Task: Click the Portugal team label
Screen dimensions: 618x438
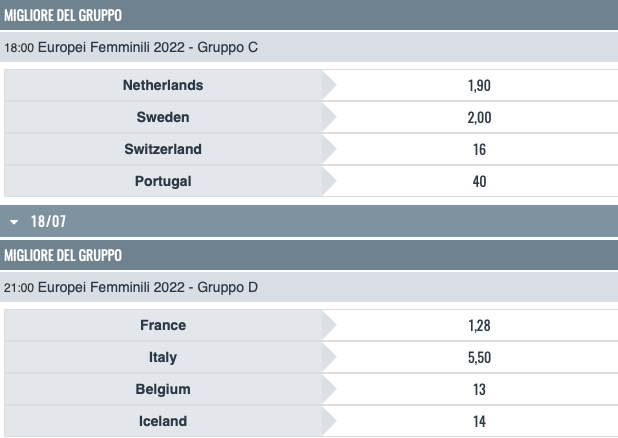Action: (163, 182)
